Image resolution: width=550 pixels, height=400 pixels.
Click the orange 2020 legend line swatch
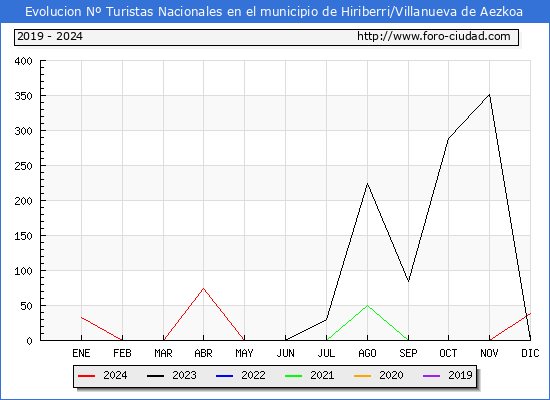[x=362, y=376]
